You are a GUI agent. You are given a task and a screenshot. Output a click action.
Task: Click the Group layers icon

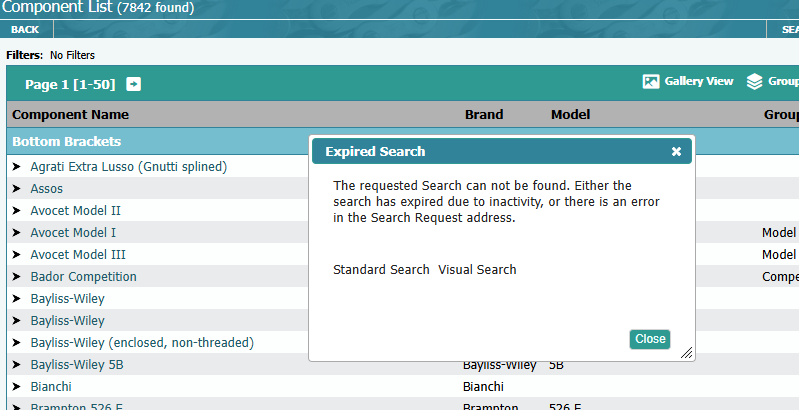point(755,82)
